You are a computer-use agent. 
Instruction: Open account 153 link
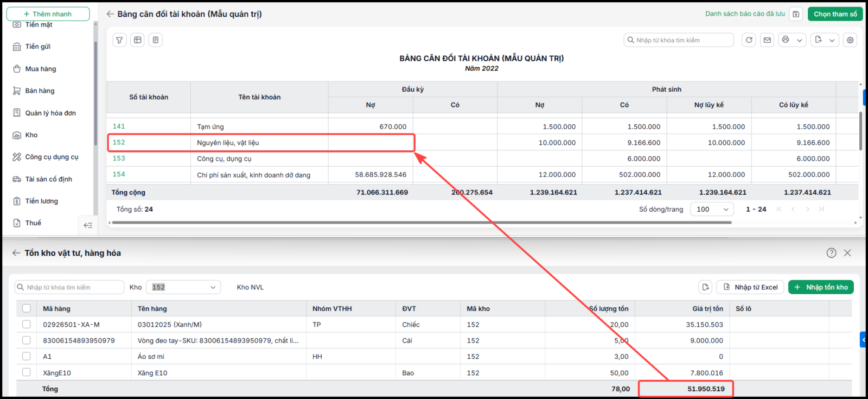point(119,159)
